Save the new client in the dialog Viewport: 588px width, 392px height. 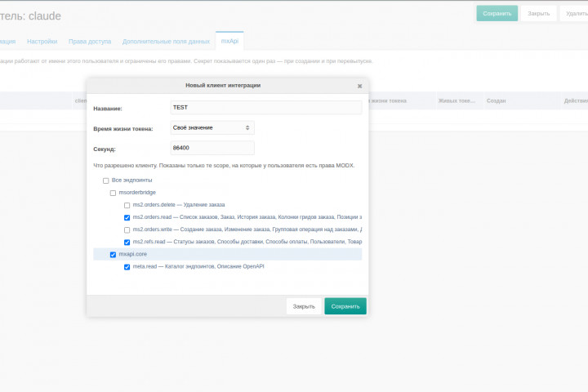pos(345,306)
